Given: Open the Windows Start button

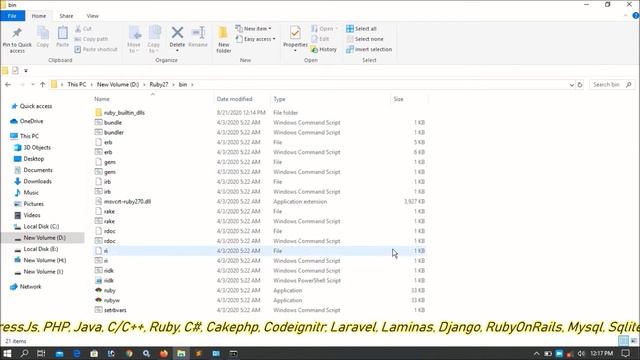Looking at the screenshot, I should [x=7, y=353].
